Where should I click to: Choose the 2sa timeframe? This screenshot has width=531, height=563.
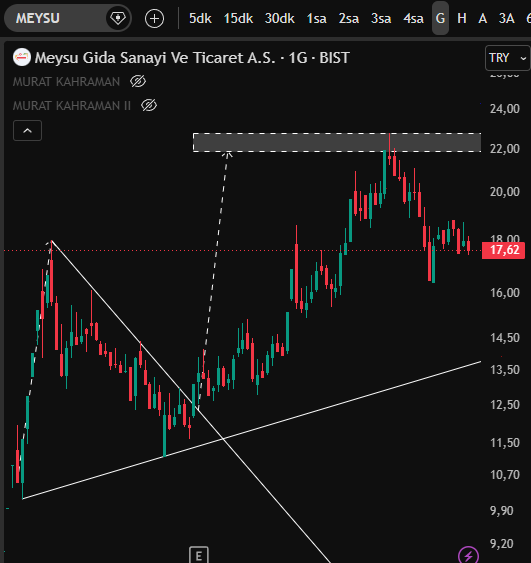point(349,18)
